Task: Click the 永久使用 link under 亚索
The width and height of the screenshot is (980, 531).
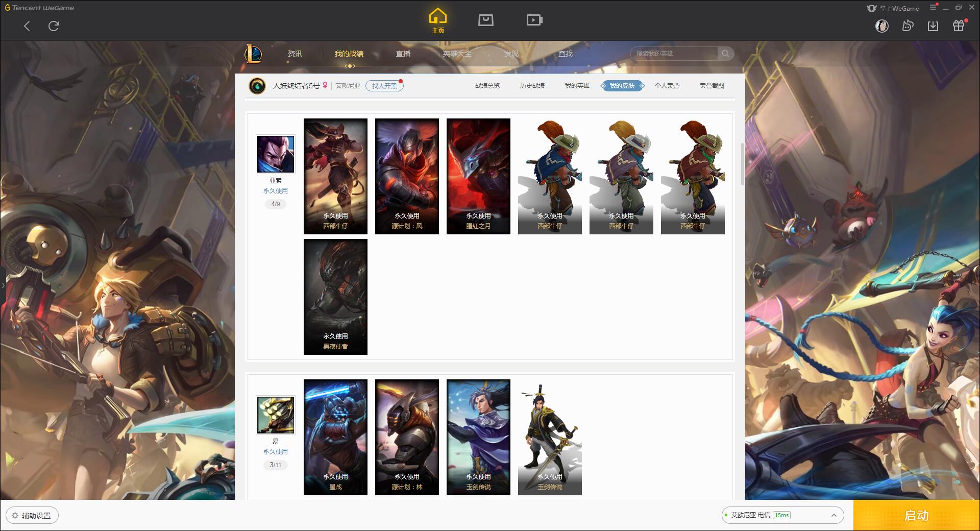Action: click(276, 191)
